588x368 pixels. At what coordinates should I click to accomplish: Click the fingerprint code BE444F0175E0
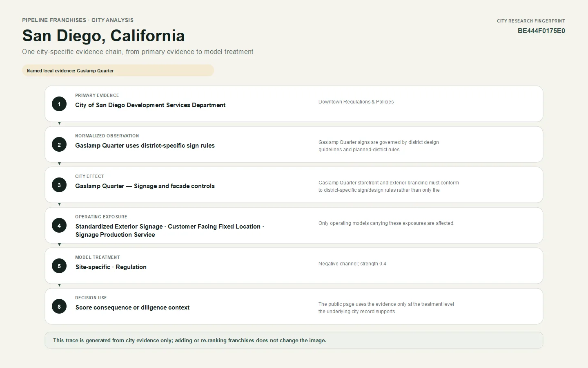tap(541, 31)
